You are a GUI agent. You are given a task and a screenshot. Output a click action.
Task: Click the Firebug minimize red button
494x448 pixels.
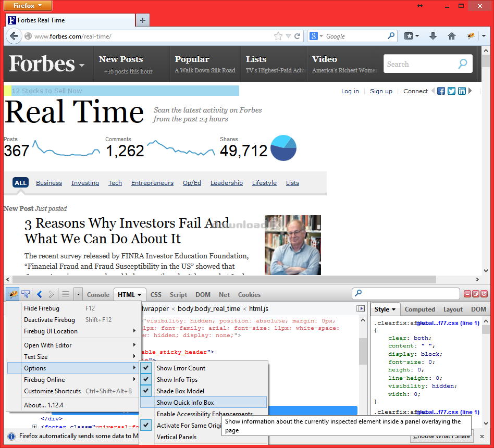coord(467,294)
